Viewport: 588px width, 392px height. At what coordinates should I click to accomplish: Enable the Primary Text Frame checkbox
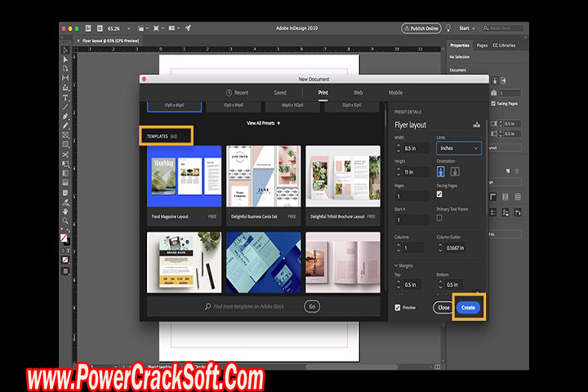click(440, 217)
